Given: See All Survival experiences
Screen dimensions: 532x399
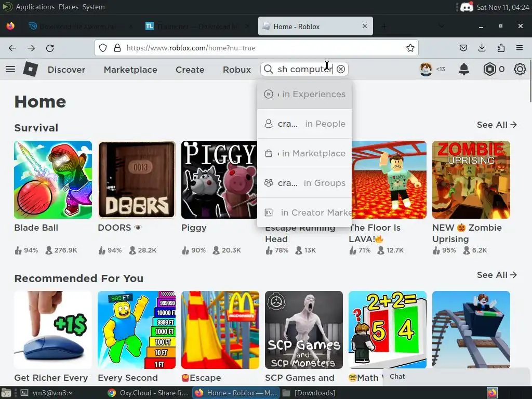Looking at the screenshot, I should tap(497, 125).
